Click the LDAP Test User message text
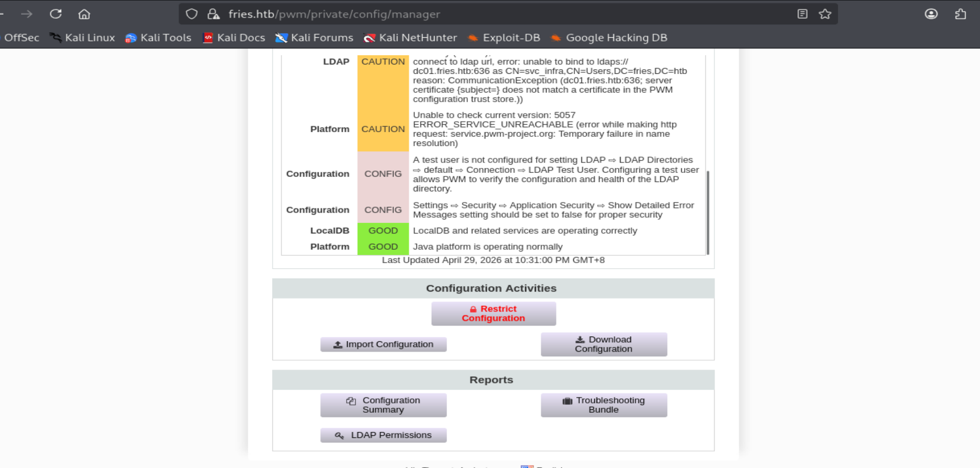 [x=556, y=174]
